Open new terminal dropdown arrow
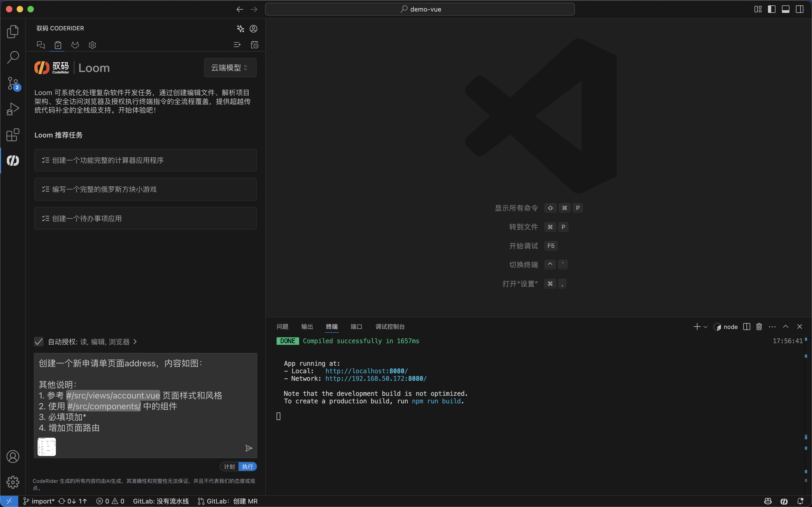The width and height of the screenshot is (812, 507). [705, 327]
